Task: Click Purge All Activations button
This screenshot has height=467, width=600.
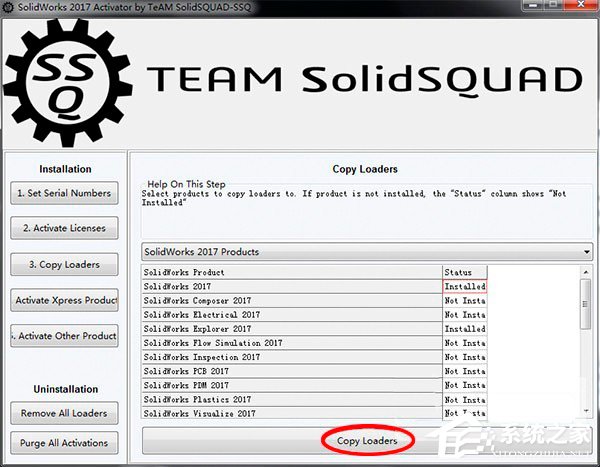Action: coord(64,443)
